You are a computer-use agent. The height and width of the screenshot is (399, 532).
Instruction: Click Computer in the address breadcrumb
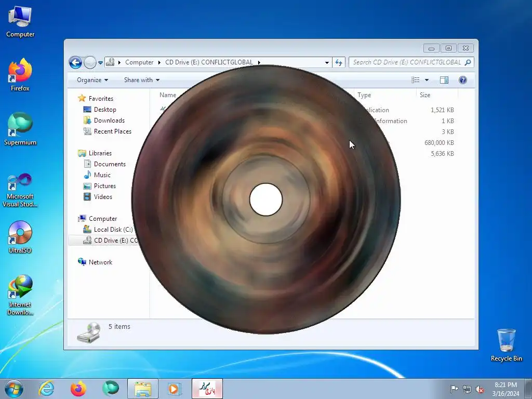click(x=139, y=62)
